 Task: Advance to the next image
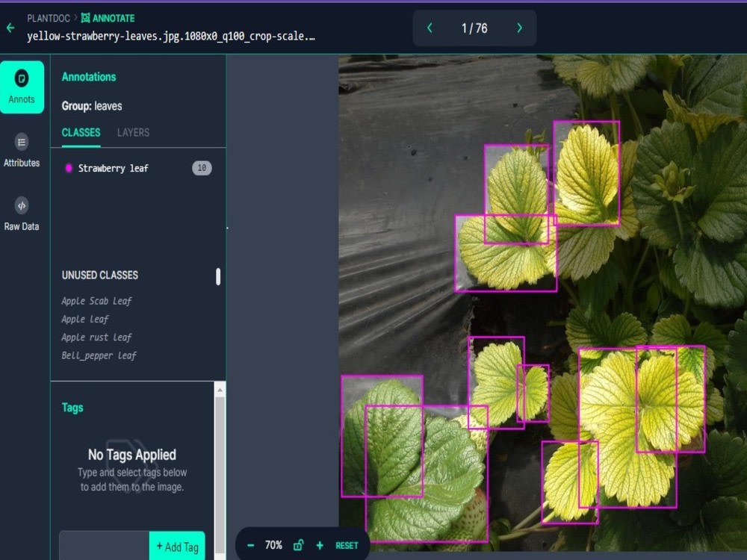click(x=519, y=27)
